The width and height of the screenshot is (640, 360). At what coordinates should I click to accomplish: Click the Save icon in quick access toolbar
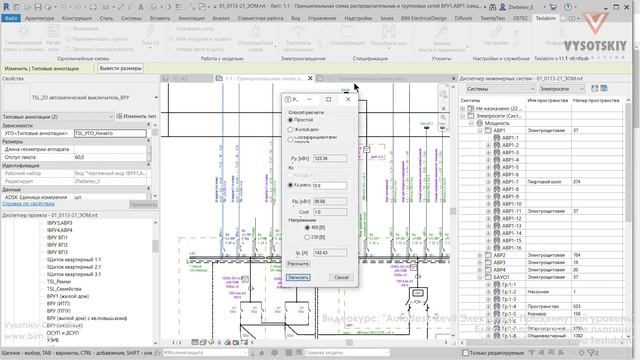38,7
